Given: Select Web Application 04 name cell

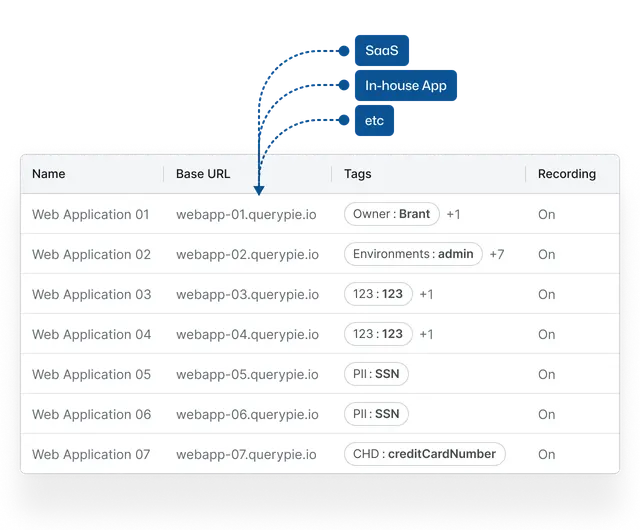Looking at the screenshot, I should [x=91, y=334].
